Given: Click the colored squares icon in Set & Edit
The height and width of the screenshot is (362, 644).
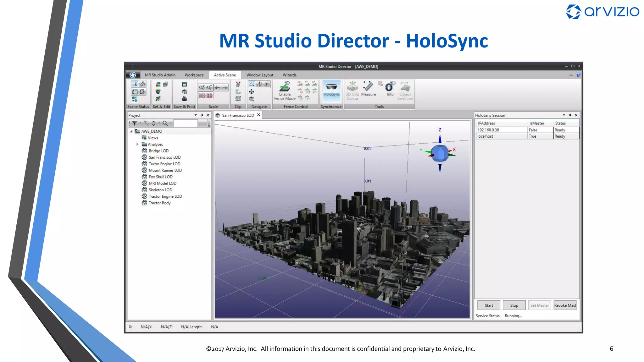Looking at the screenshot, I should point(158,84).
